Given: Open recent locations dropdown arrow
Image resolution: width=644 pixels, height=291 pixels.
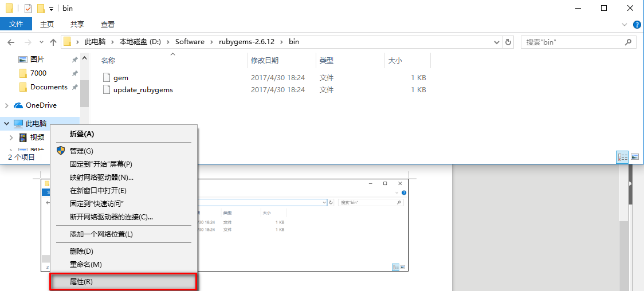Looking at the screenshot, I should 41,42.
